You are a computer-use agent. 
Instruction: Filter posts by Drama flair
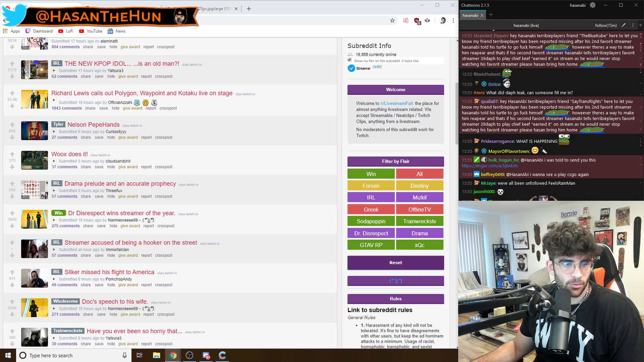[x=419, y=233]
